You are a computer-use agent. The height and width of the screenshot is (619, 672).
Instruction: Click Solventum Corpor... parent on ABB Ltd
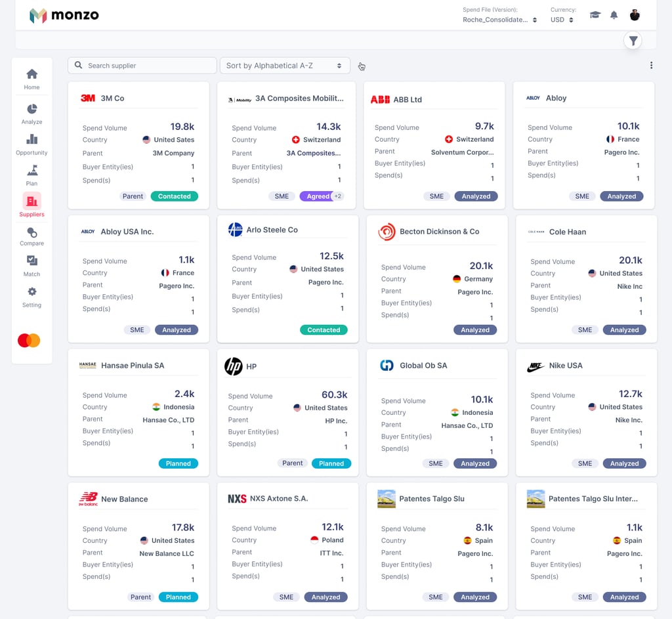click(x=462, y=152)
